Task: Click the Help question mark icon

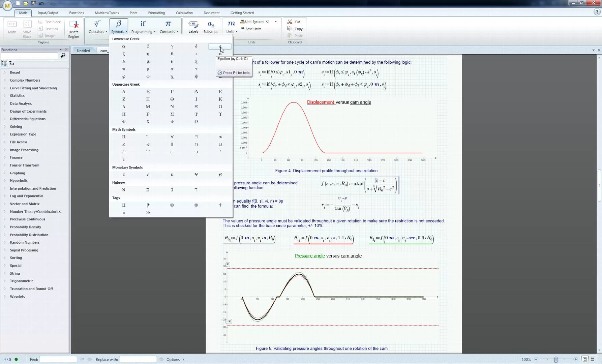Action: pos(596,12)
